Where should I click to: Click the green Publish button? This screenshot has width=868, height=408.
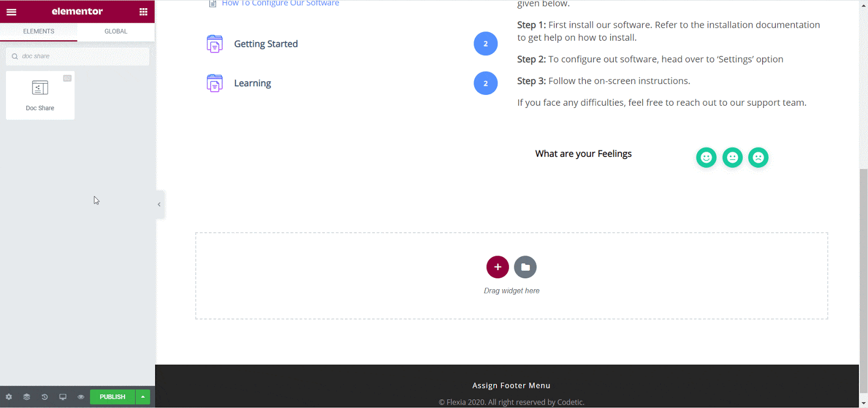point(112,397)
